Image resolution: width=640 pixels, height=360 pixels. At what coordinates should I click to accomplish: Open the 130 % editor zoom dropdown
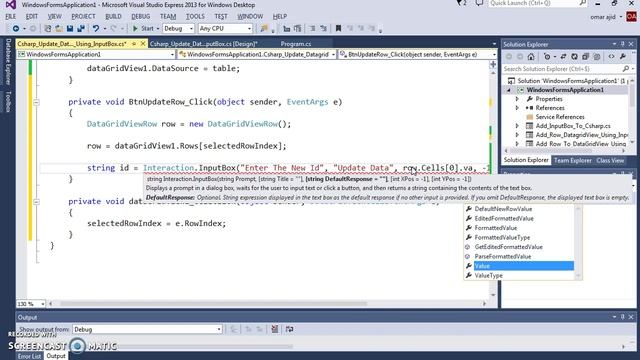coord(31,304)
